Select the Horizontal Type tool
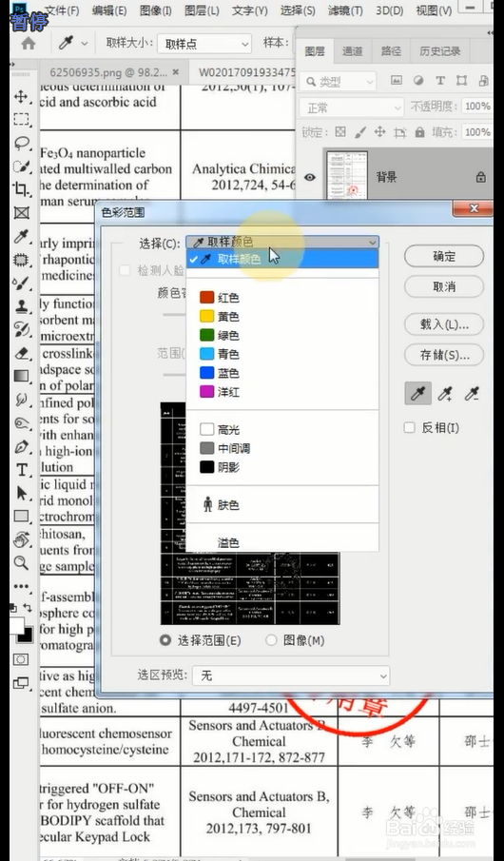The image size is (504, 861). [21, 470]
